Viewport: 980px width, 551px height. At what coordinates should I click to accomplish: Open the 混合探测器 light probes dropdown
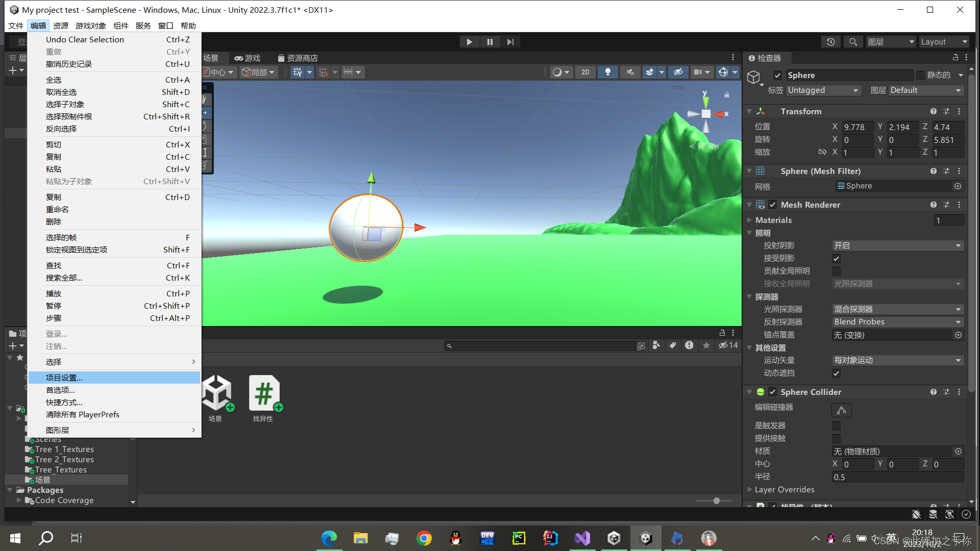tap(898, 310)
